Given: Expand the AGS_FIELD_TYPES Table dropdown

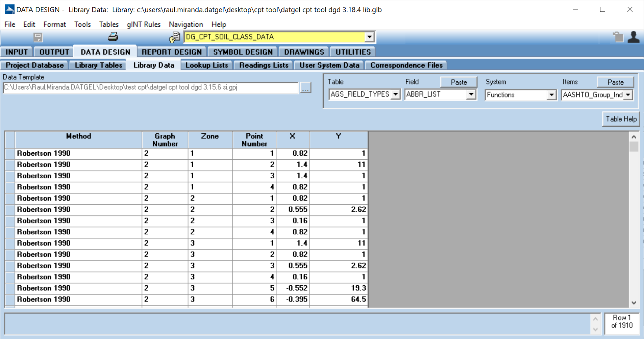Looking at the screenshot, I should coord(395,95).
